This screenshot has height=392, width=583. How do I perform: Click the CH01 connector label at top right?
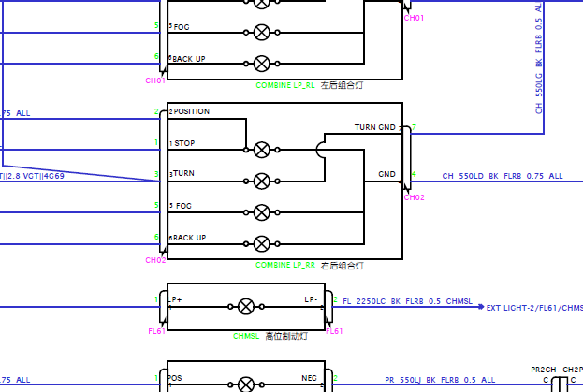pyautogui.click(x=414, y=18)
